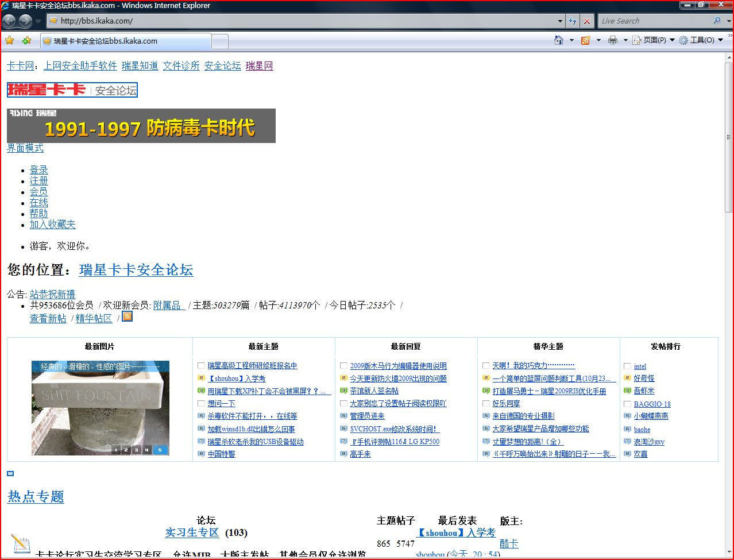734x560 pixels.
Task: Click the icon before 一个简单的蓝屏问题判断工具
Action: pos(486,378)
